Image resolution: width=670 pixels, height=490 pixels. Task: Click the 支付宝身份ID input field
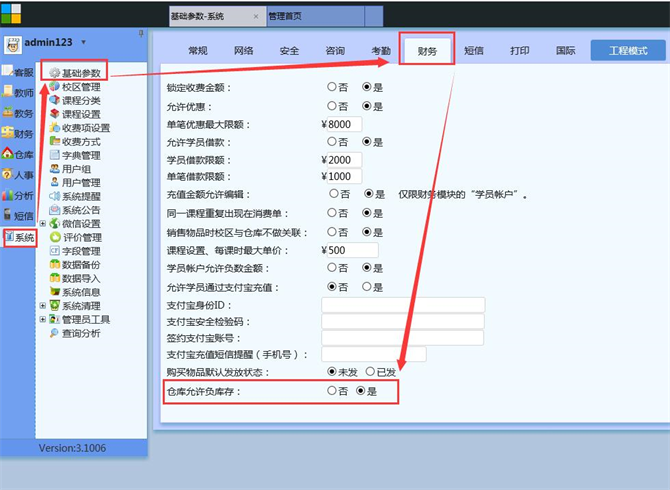[x=403, y=305]
